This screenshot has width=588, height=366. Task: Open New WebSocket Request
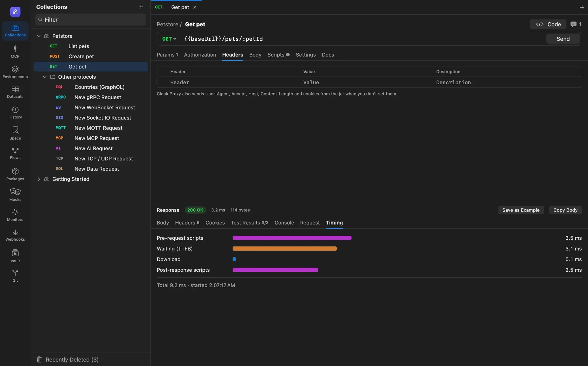pyautogui.click(x=91, y=108)
